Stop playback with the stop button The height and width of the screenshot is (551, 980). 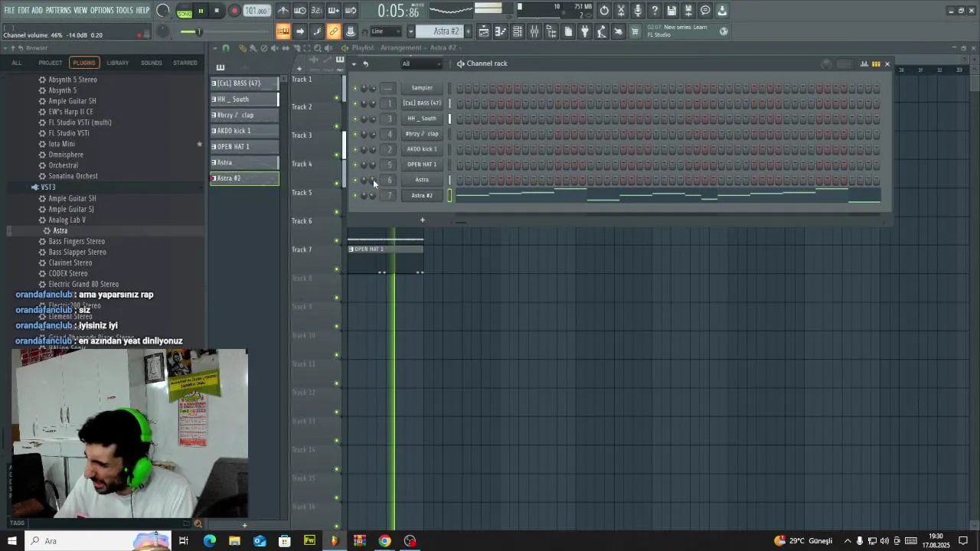217,11
